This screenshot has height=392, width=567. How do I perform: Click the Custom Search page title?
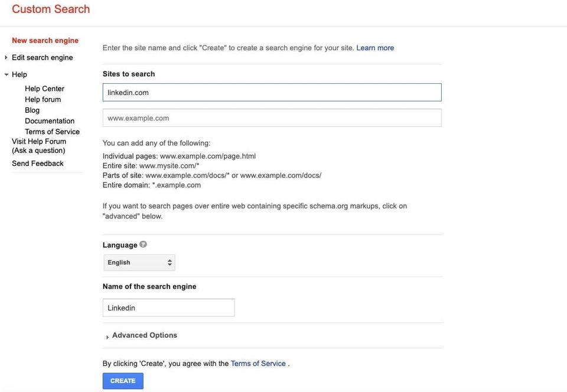click(51, 9)
